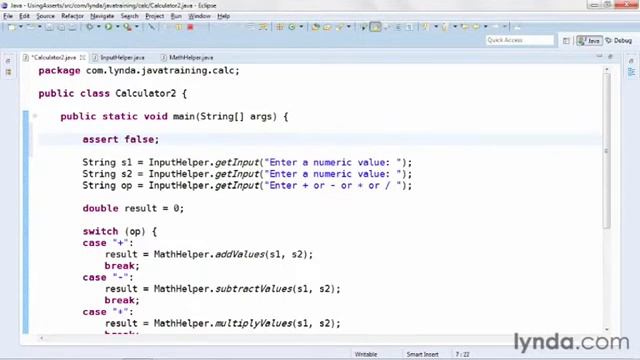Click the 'switch (op) {' line
The width and height of the screenshot is (640, 360).
tap(120, 231)
